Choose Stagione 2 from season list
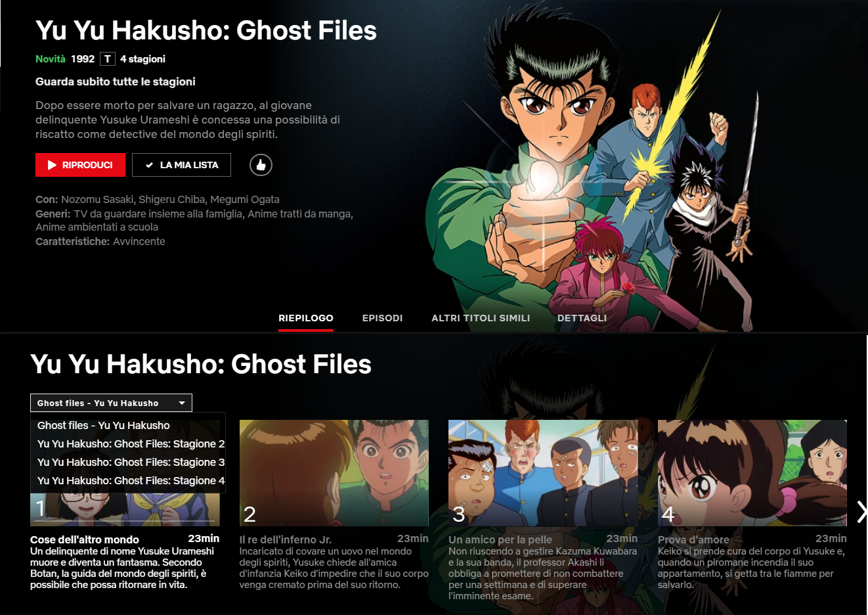The image size is (868, 615). pyautogui.click(x=131, y=444)
